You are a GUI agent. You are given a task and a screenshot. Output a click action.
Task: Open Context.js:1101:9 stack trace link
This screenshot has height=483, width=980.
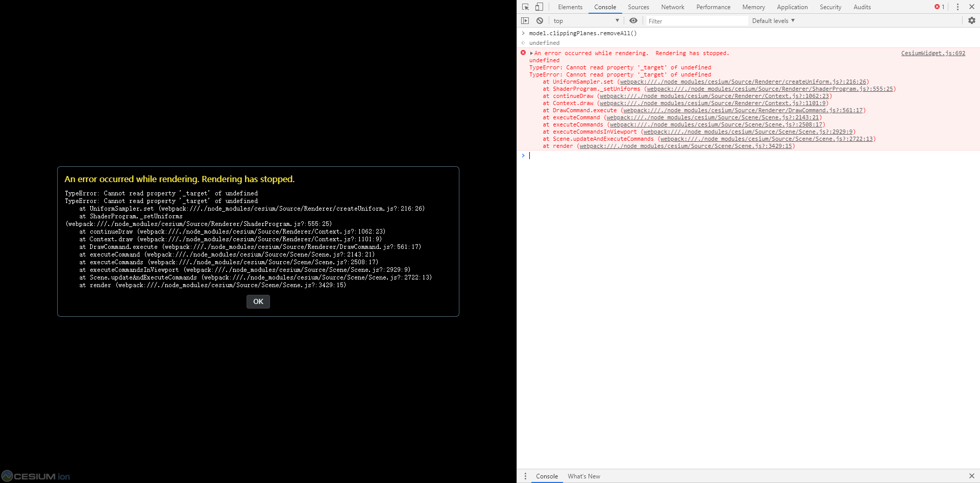click(713, 103)
